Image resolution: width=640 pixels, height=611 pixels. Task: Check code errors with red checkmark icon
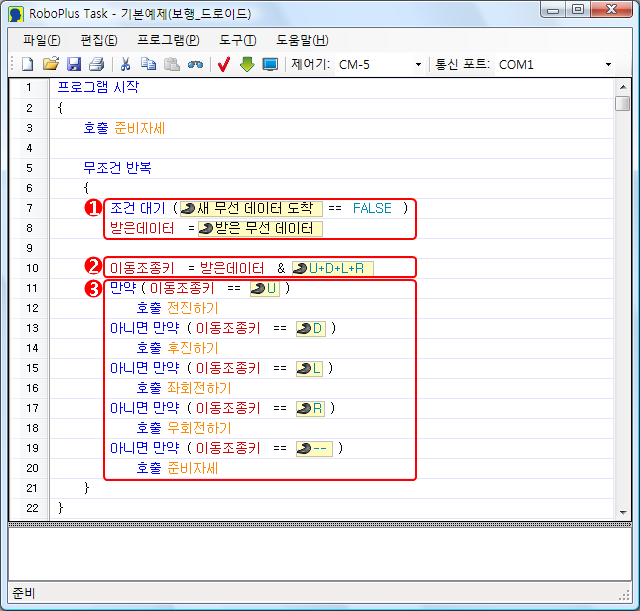point(224,64)
